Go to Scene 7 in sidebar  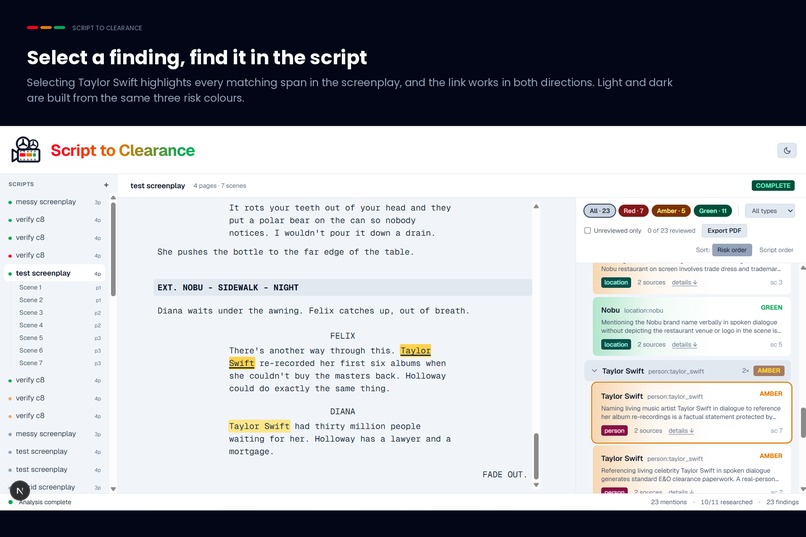pyautogui.click(x=31, y=363)
